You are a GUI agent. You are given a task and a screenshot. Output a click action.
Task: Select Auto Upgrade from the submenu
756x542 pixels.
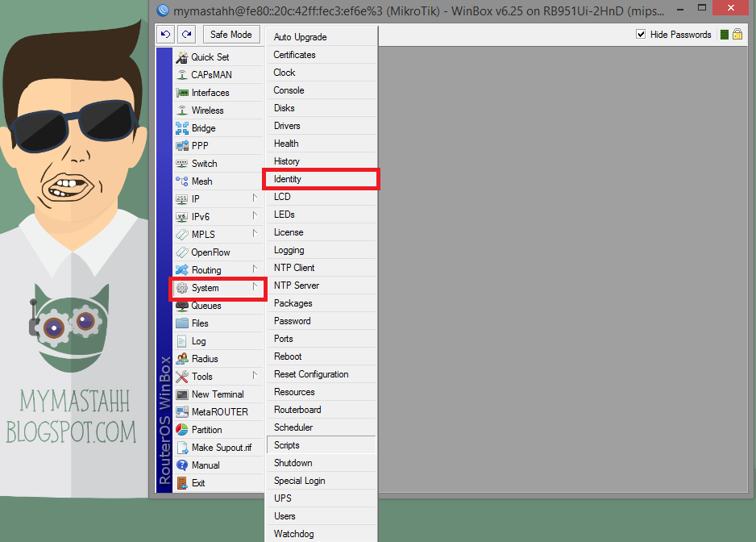pos(321,37)
